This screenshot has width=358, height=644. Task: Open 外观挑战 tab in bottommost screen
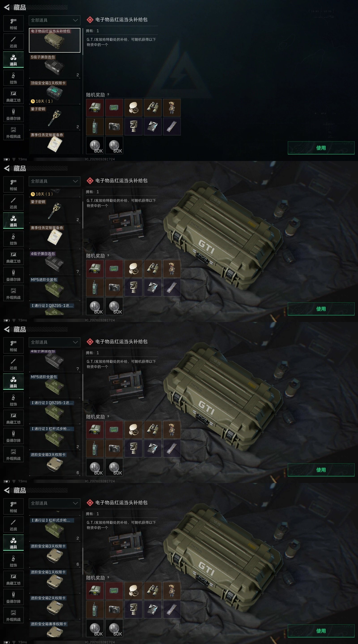click(x=13, y=615)
